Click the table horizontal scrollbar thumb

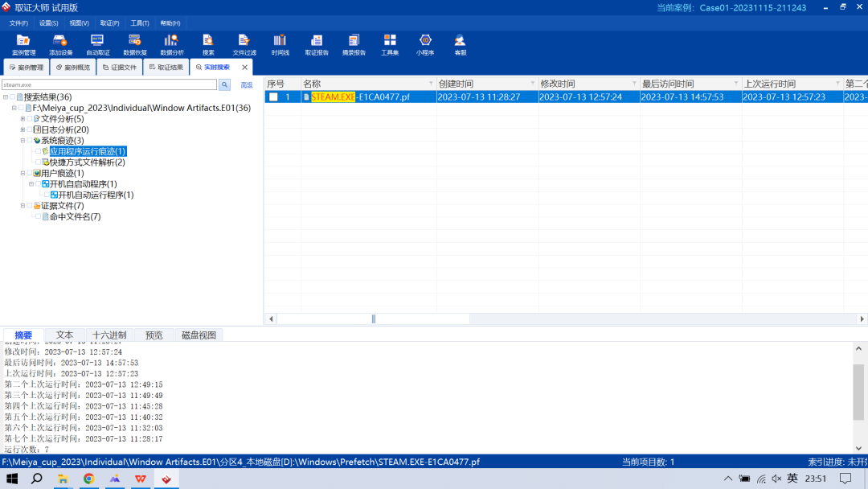pos(373,319)
